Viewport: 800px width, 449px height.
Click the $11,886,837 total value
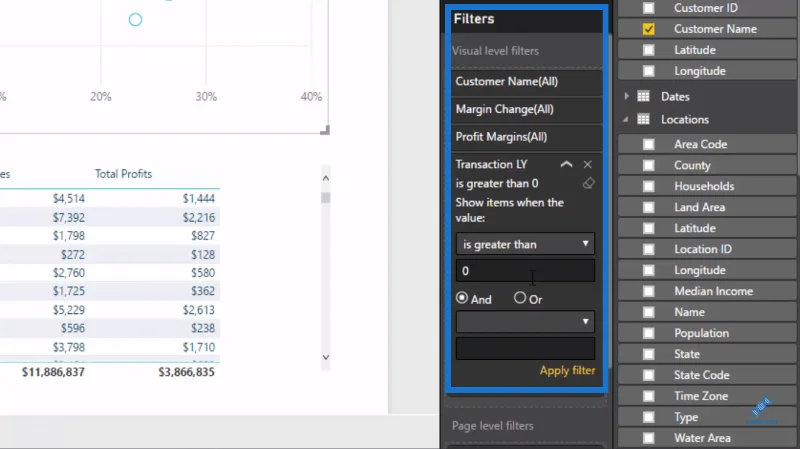[53, 372]
